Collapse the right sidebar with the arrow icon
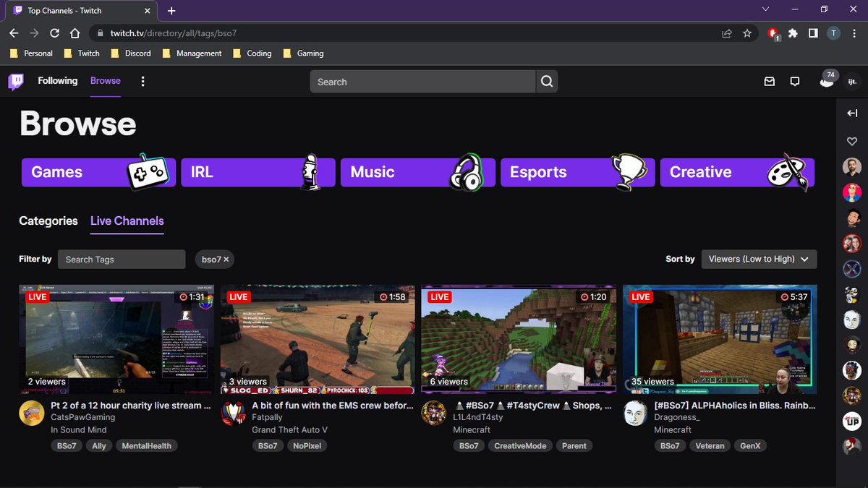Viewport: 868px width, 488px height. [x=852, y=113]
